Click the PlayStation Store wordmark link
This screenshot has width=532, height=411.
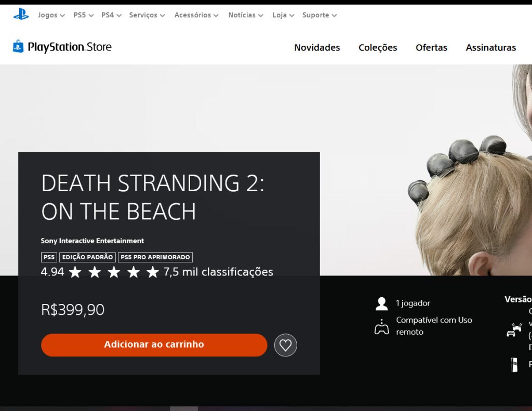pyautogui.click(x=70, y=47)
